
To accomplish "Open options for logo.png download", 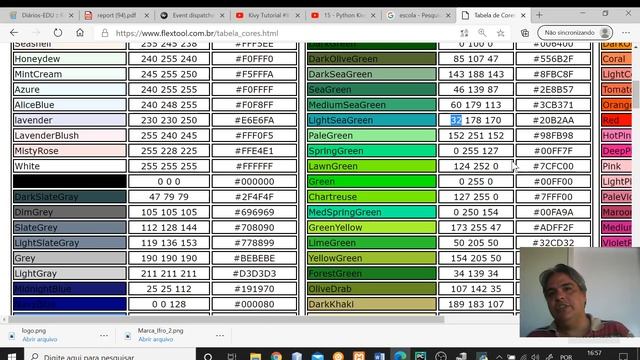I will [104, 335].
